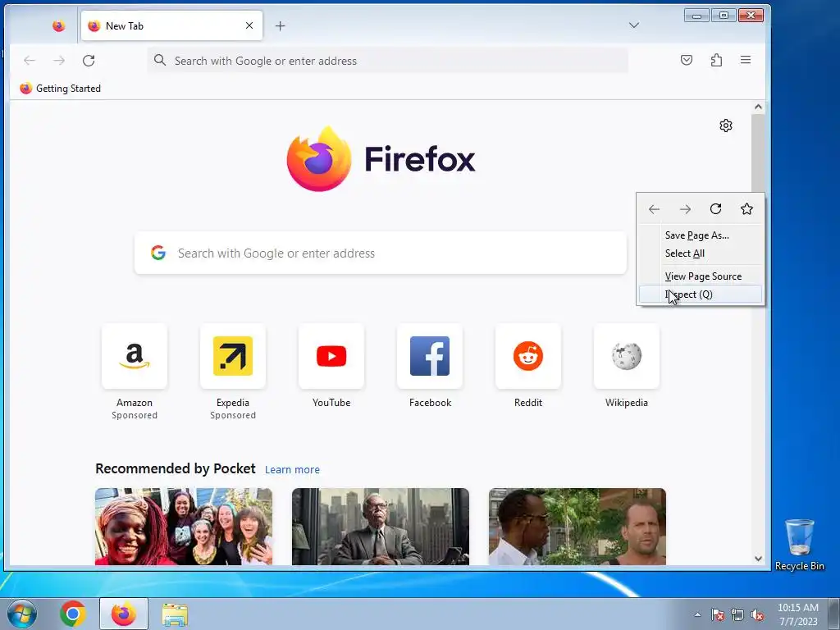
Task: Focus the address bar search field
Action: tap(388, 61)
